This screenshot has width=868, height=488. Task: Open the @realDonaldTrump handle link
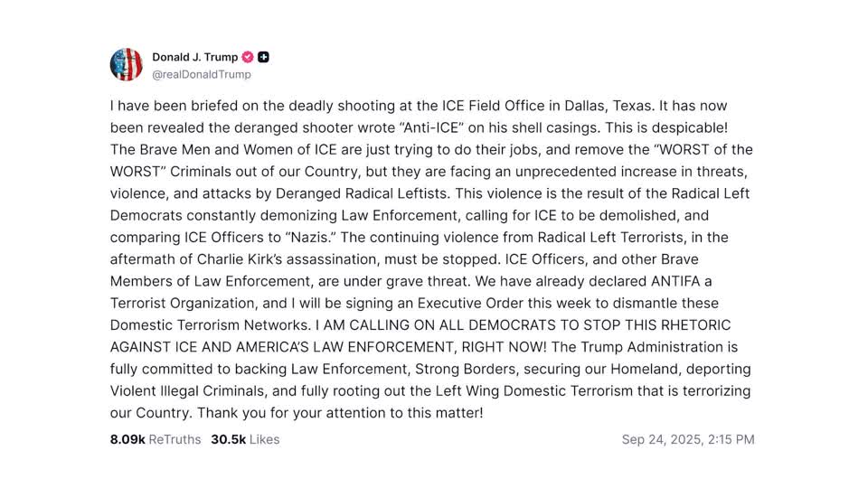point(202,74)
